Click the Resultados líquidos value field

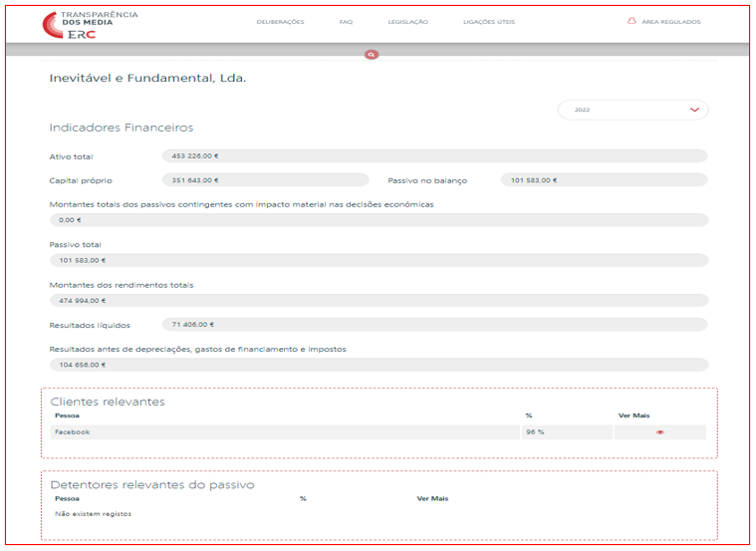click(x=433, y=324)
